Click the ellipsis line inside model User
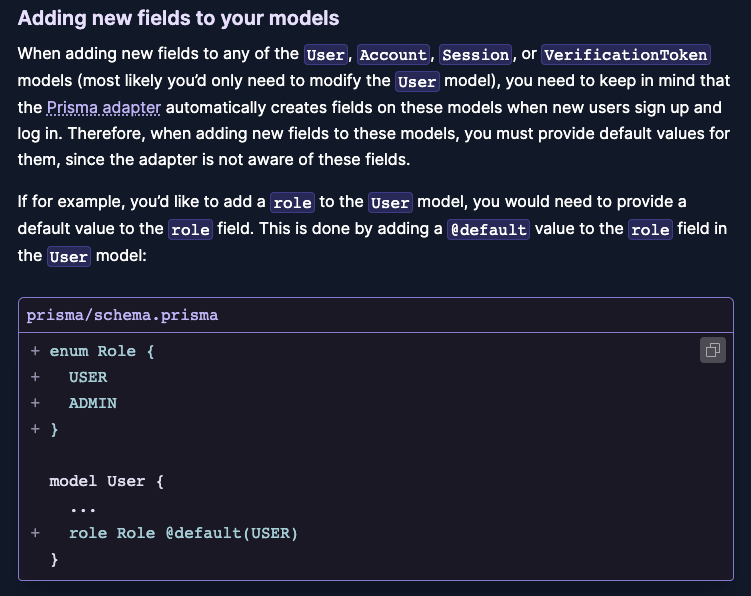 pos(83,507)
